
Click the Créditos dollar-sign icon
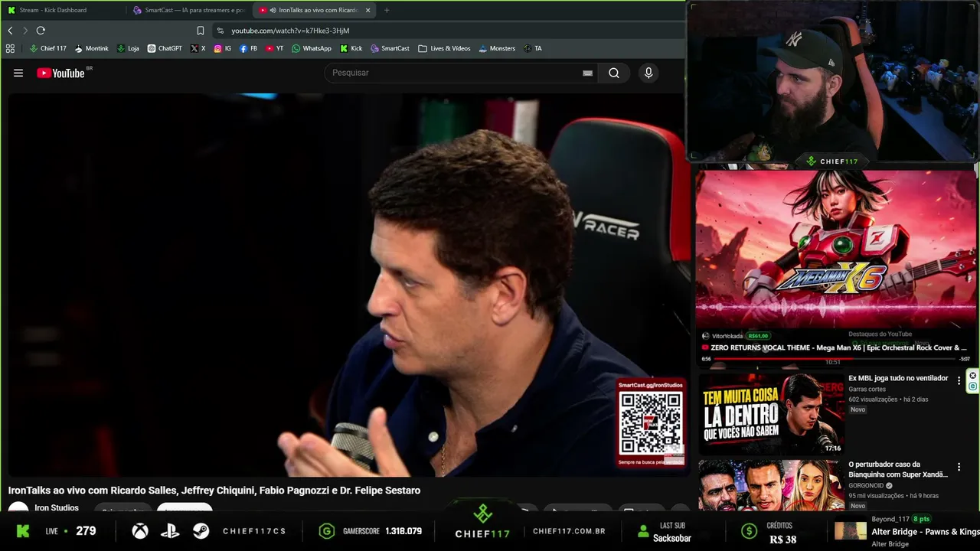749,531
